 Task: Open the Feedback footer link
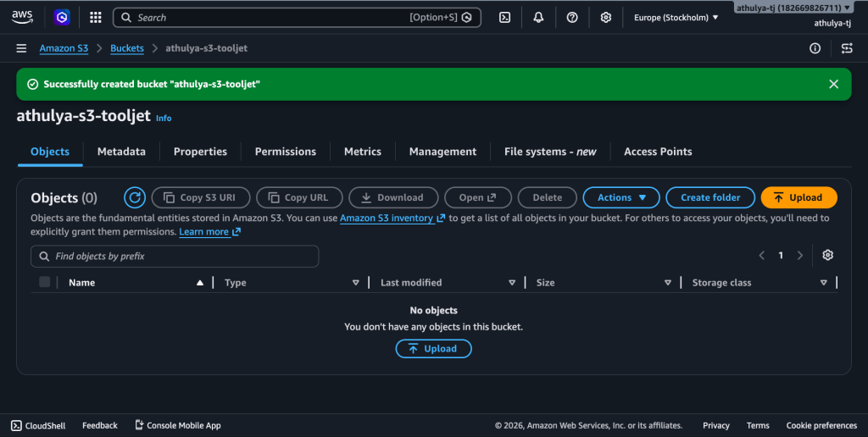pyautogui.click(x=100, y=425)
